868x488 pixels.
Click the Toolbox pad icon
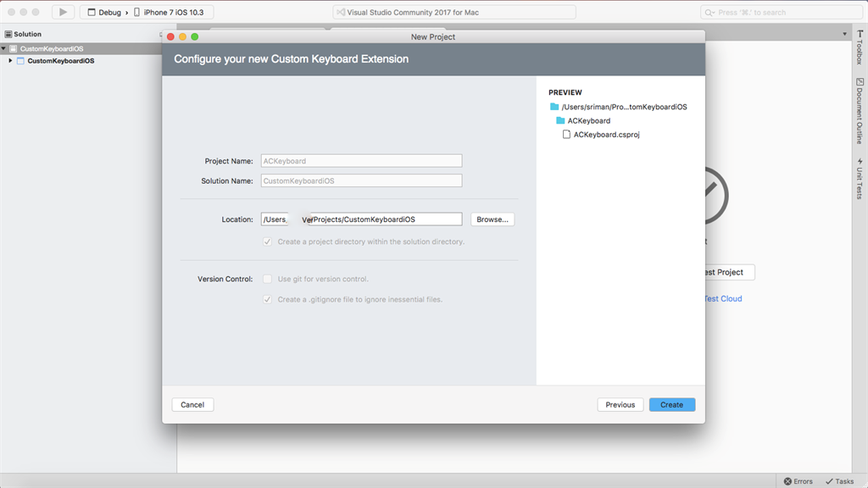point(859,34)
